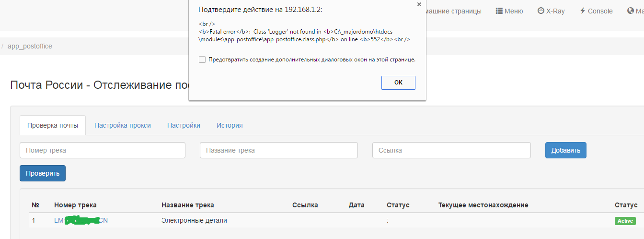Click the Электронные детали track name cell
Screen dimensions: 644x239
[194, 221]
